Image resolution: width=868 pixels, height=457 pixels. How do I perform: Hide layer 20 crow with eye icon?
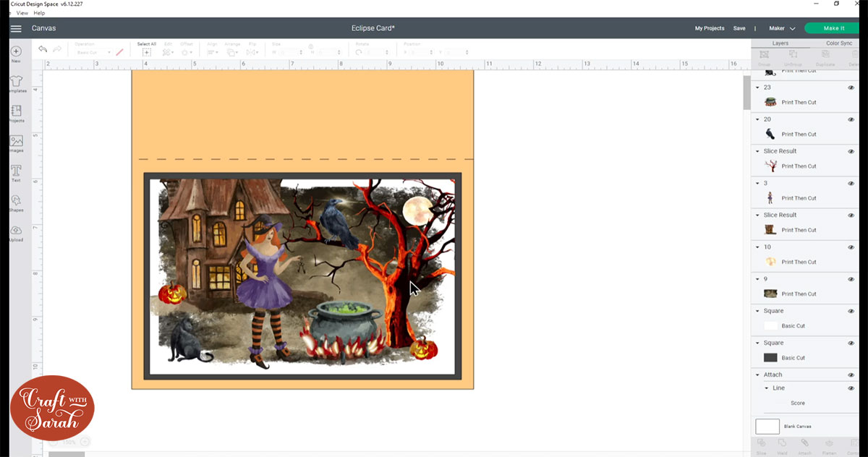[x=851, y=119]
